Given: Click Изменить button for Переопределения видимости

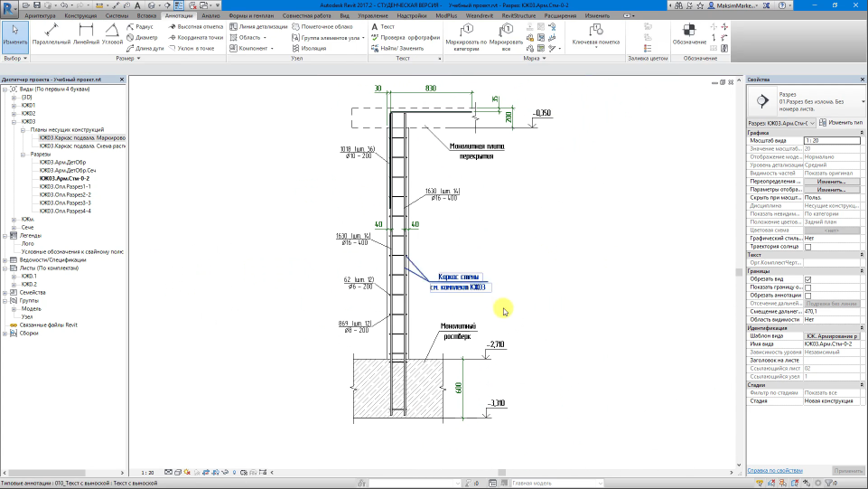Looking at the screenshot, I should [832, 182].
